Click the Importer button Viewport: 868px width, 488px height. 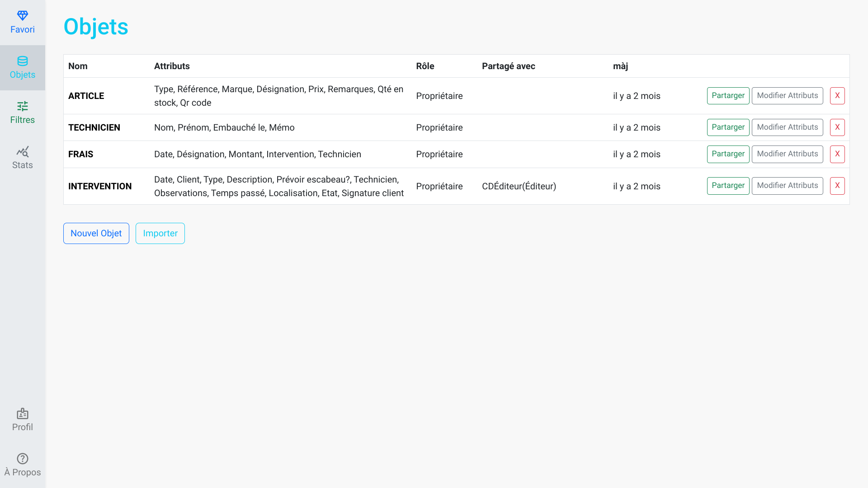(x=160, y=233)
